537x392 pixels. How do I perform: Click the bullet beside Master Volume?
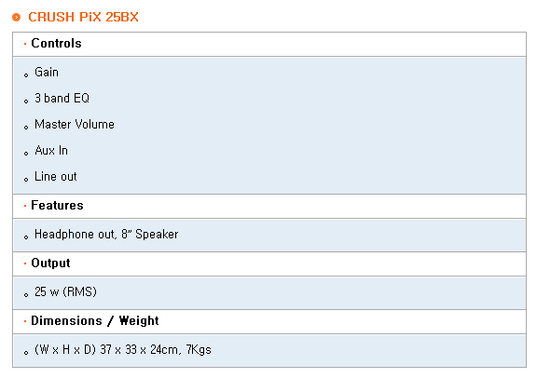(x=26, y=128)
